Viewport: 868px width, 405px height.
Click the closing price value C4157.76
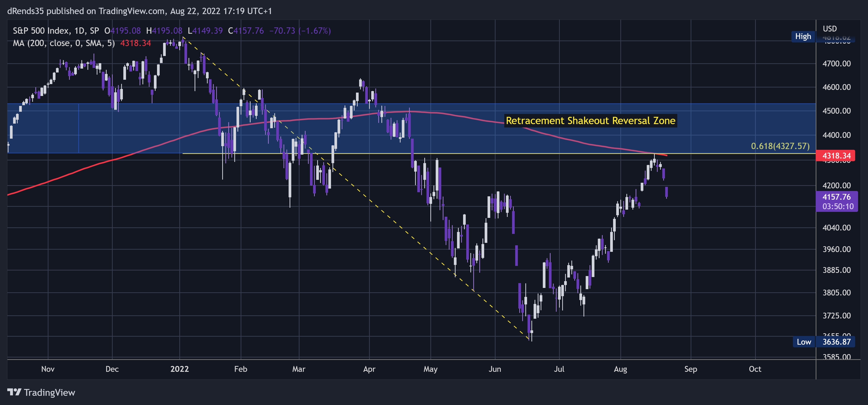(246, 31)
